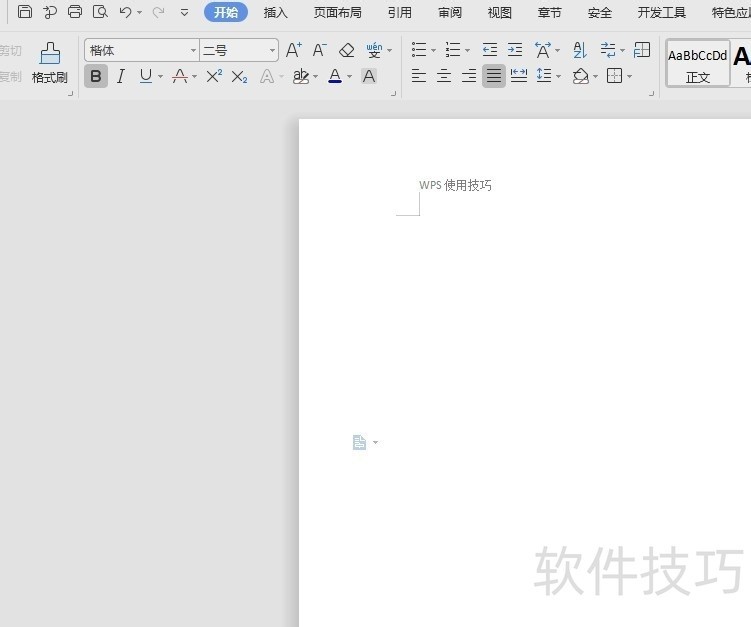Click the output as PDF icon beside Save
This screenshot has height=627, width=751.
coord(50,11)
